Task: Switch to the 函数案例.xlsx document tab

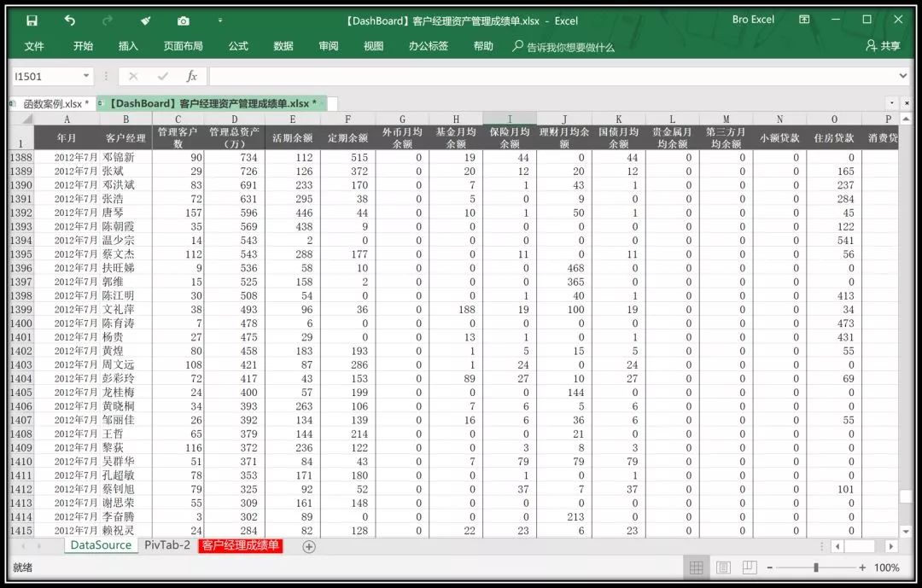Action: tap(51, 103)
